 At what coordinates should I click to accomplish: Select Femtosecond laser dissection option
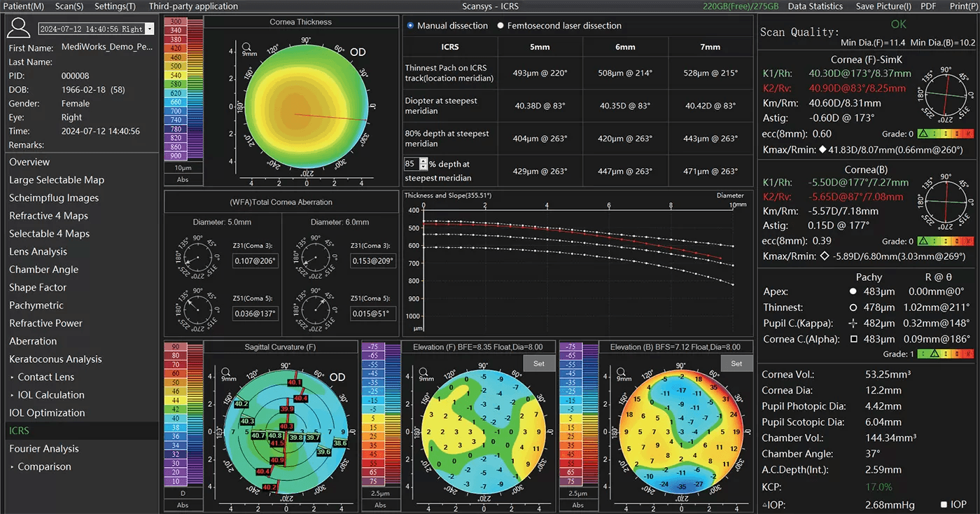click(500, 25)
